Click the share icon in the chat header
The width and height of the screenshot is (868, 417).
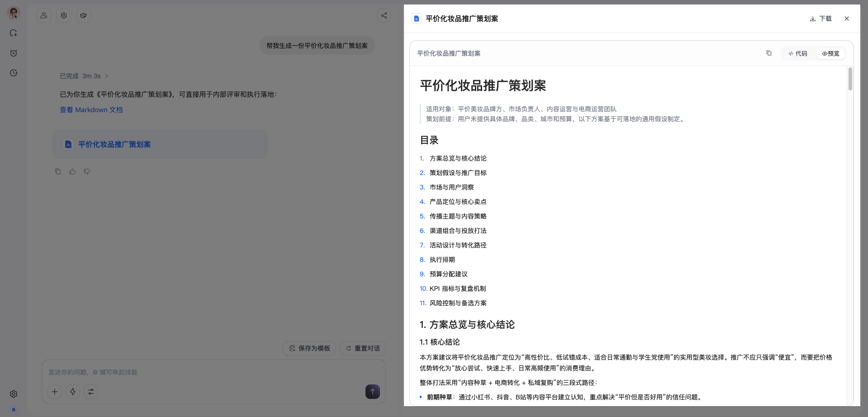[x=384, y=15]
